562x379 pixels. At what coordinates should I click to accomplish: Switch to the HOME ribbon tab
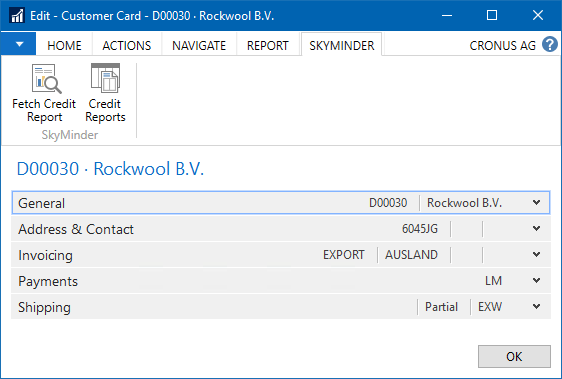[65, 46]
